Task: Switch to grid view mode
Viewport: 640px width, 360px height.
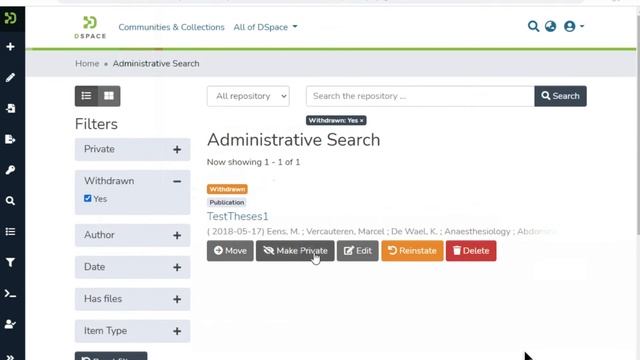Action: [109, 96]
